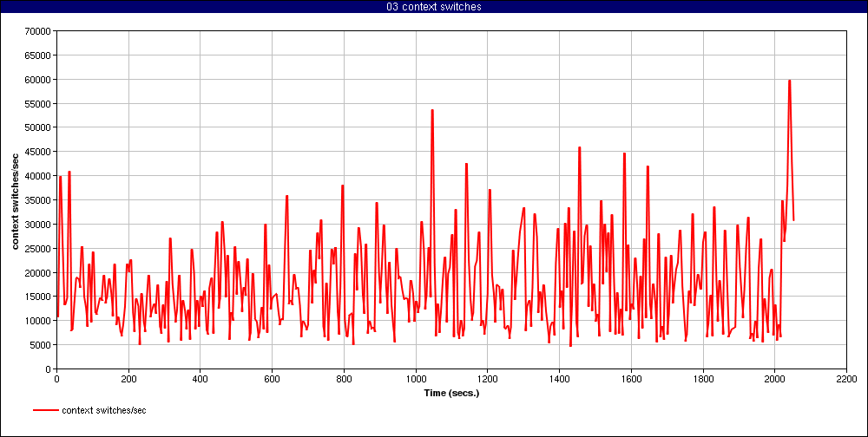Viewport: 868px width, 437px height.
Task: Click the 1400 x-axis tick label
Action: click(559, 379)
